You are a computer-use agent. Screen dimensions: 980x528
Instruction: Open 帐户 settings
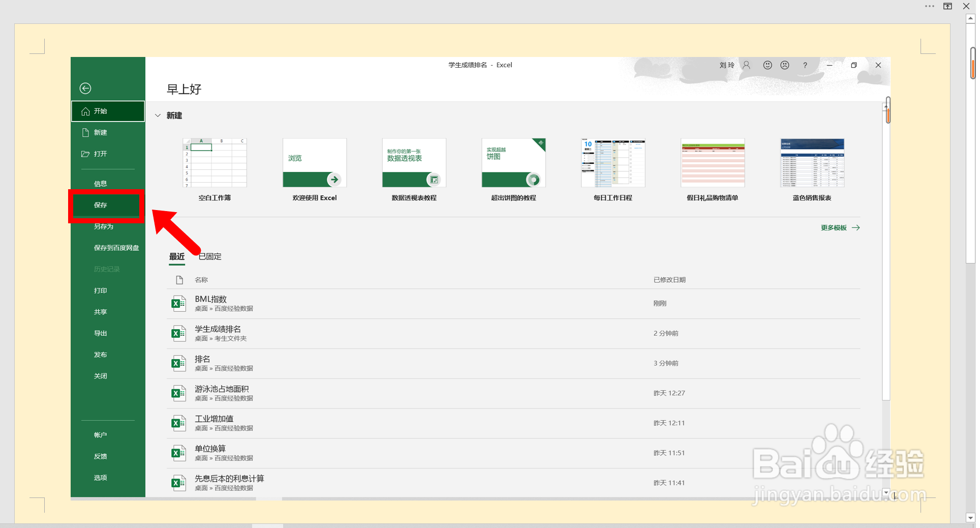pyautogui.click(x=108, y=435)
